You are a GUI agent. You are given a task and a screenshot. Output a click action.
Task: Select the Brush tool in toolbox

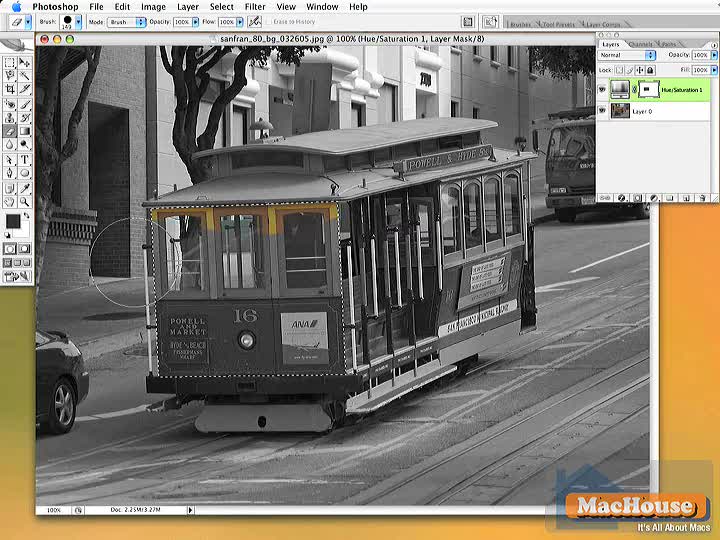tap(24, 104)
